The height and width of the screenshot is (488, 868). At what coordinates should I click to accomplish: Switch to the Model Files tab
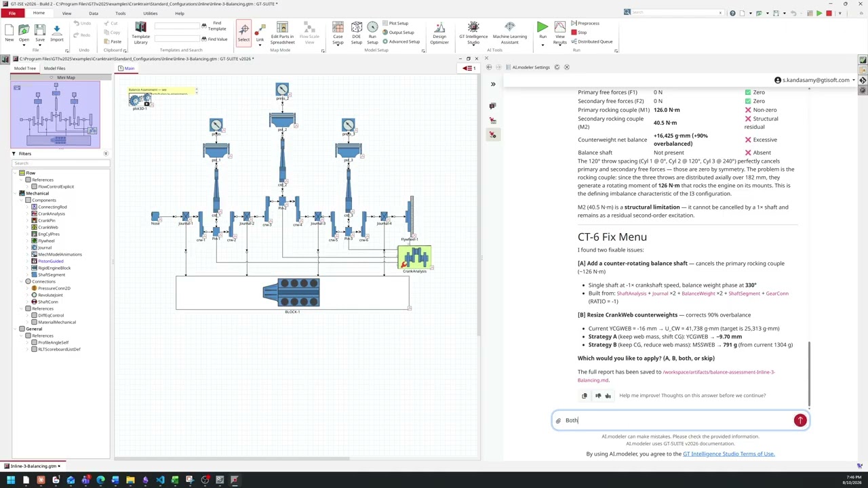pyautogui.click(x=55, y=68)
